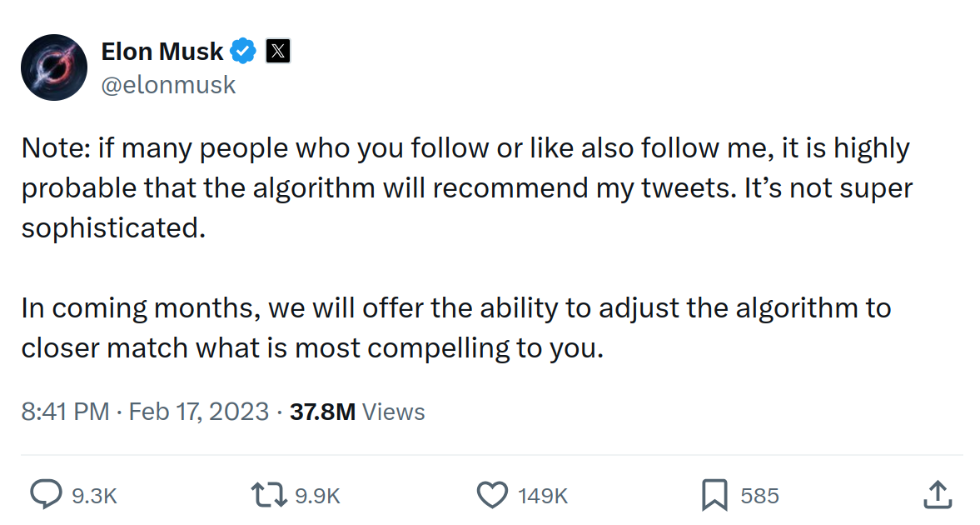The image size is (980, 525).
Task: Repost the tweet using the retweet arrows icon
Action: tap(269, 495)
